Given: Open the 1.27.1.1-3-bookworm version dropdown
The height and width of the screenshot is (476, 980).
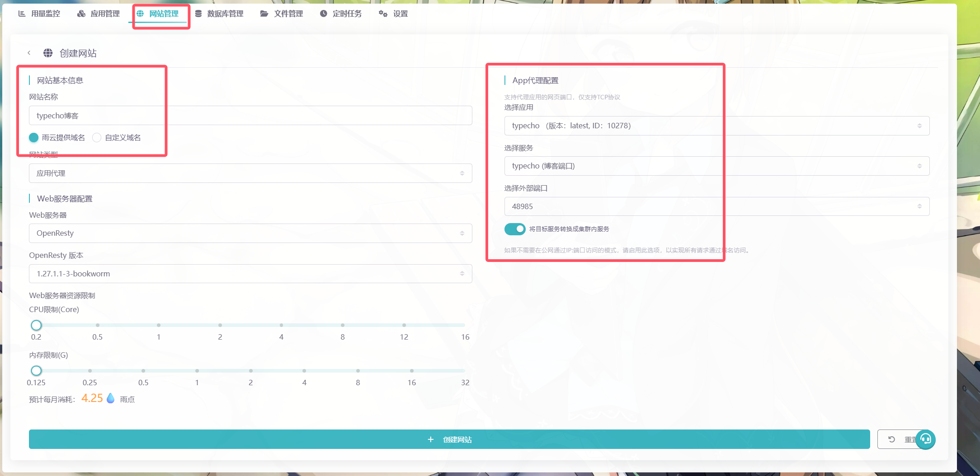Looking at the screenshot, I should pyautogui.click(x=250, y=274).
